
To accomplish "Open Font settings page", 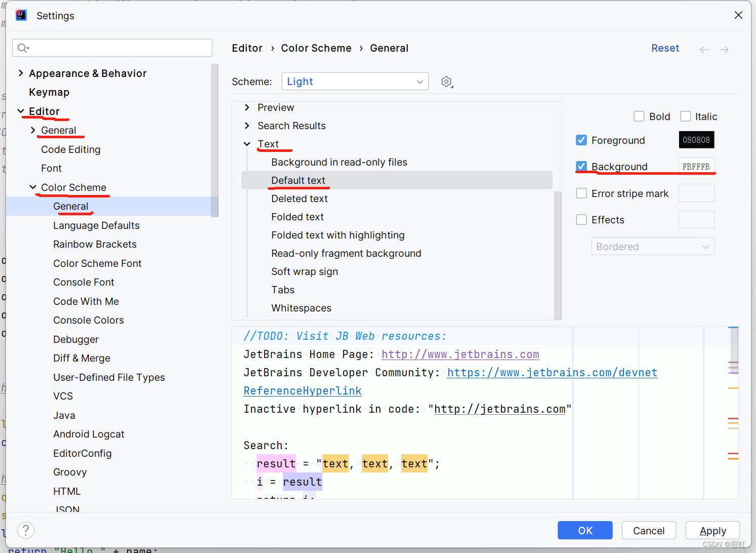I will 51,168.
